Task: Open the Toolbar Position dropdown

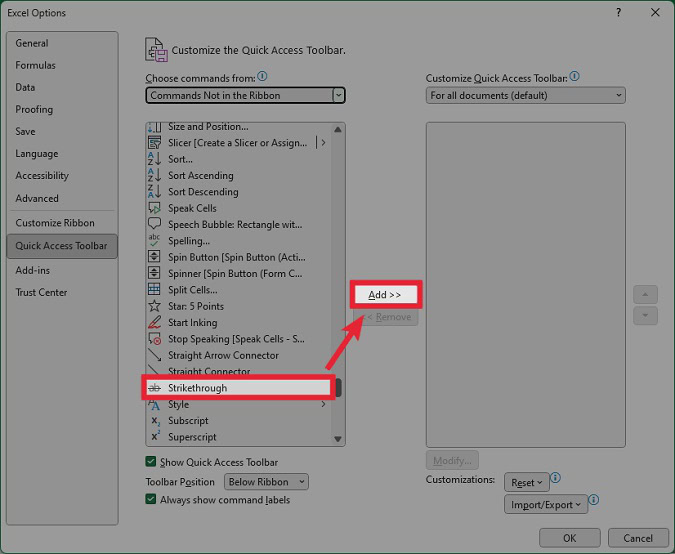Action: pyautogui.click(x=266, y=482)
